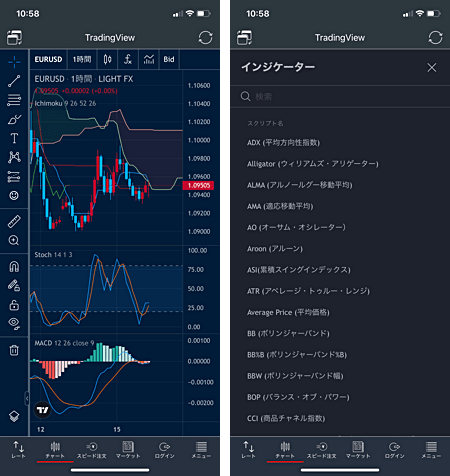Select the trend line drawing tool
450x476 pixels.
(x=14, y=81)
